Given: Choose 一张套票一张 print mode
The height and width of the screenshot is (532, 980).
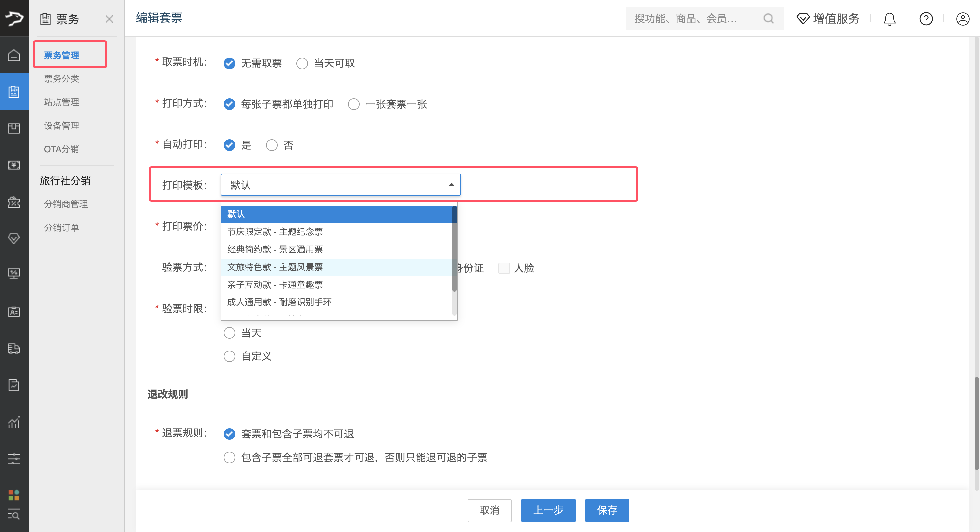Looking at the screenshot, I should [x=354, y=104].
